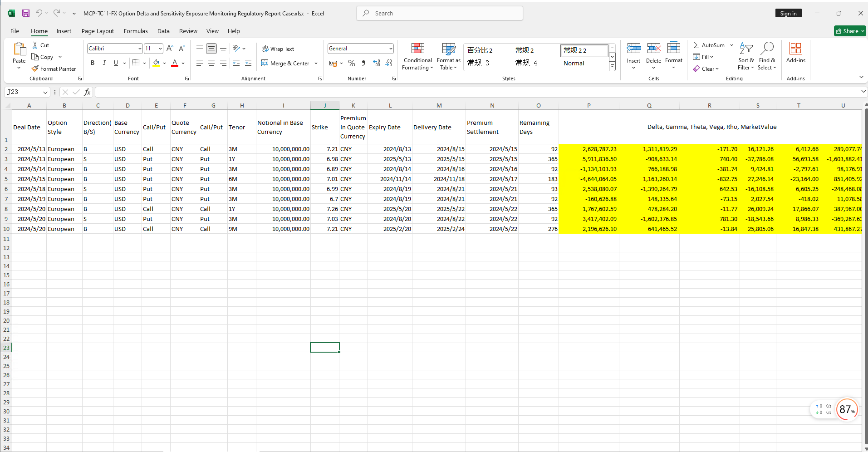Toggle Align Left
Screen dimensions: 868x452
point(200,63)
